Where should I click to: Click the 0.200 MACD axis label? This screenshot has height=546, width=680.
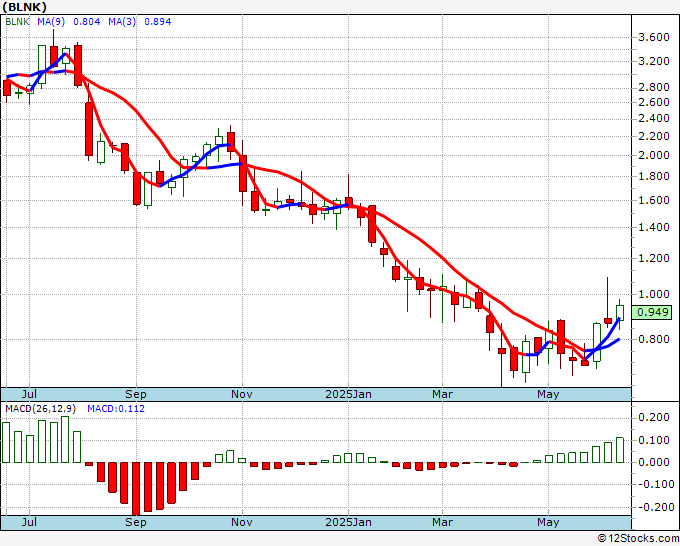pyautogui.click(x=654, y=418)
